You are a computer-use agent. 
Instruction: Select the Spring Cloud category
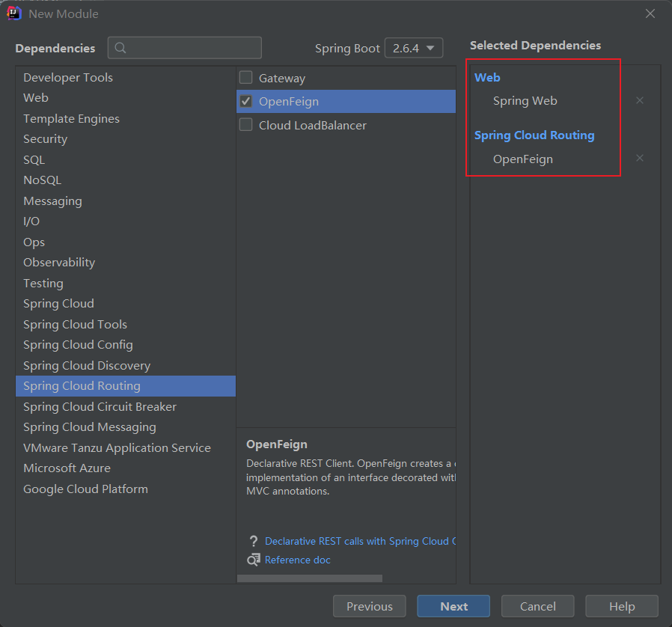point(126,304)
